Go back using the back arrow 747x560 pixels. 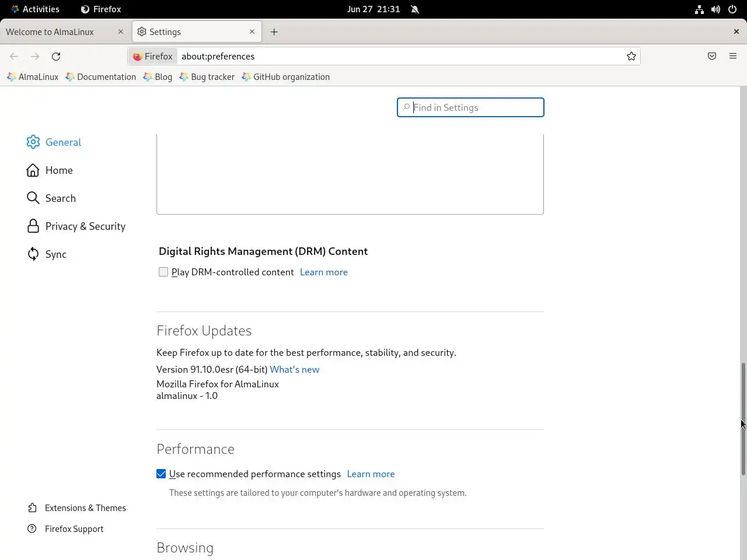(14, 57)
